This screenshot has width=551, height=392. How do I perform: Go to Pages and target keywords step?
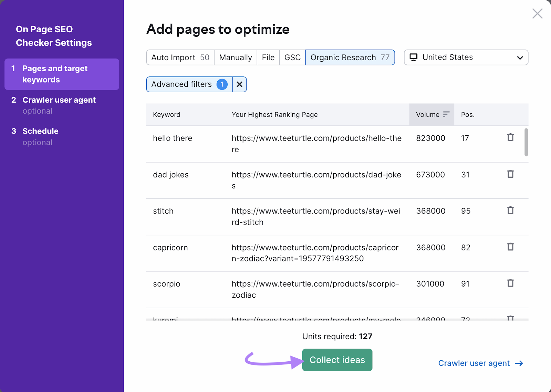[62, 74]
